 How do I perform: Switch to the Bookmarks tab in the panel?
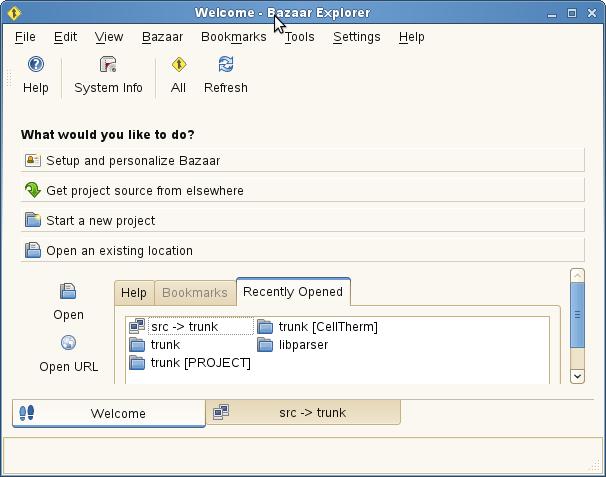pyautogui.click(x=195, y=293)
